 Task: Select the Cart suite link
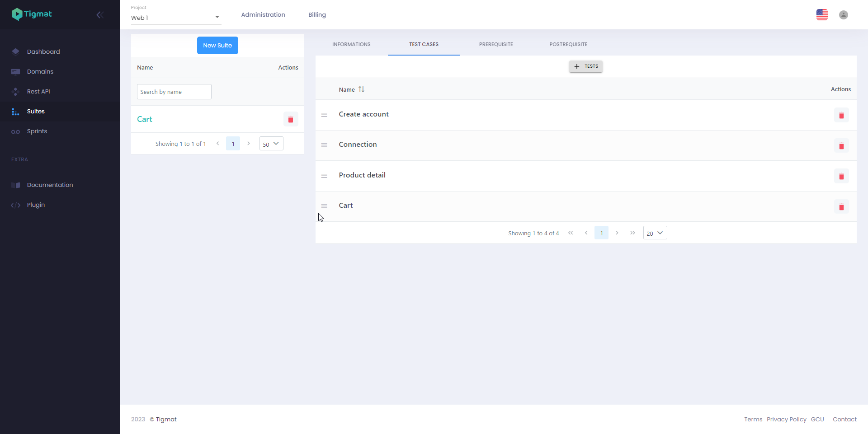coord(145,119)
